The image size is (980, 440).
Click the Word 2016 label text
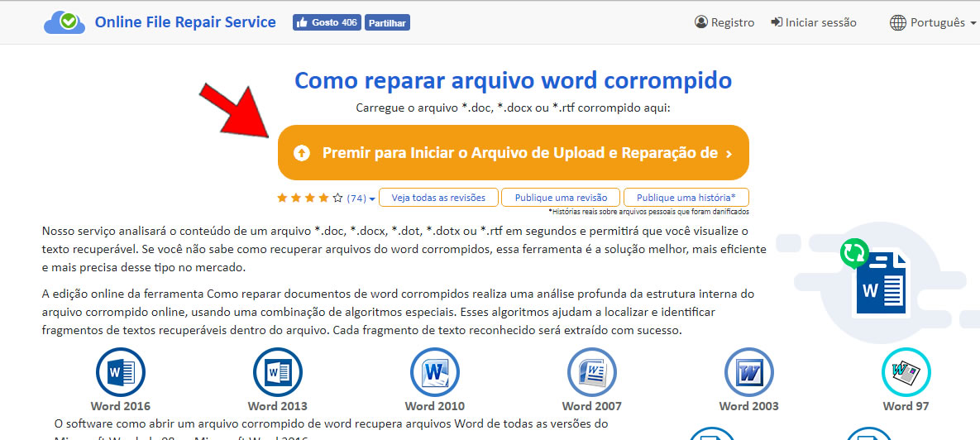(121, 406)
